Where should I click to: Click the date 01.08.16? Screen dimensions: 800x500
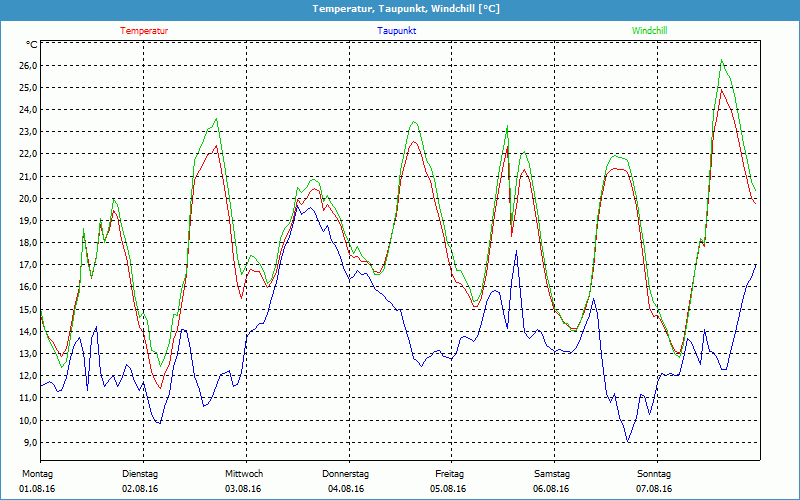[x=37, y=489]
